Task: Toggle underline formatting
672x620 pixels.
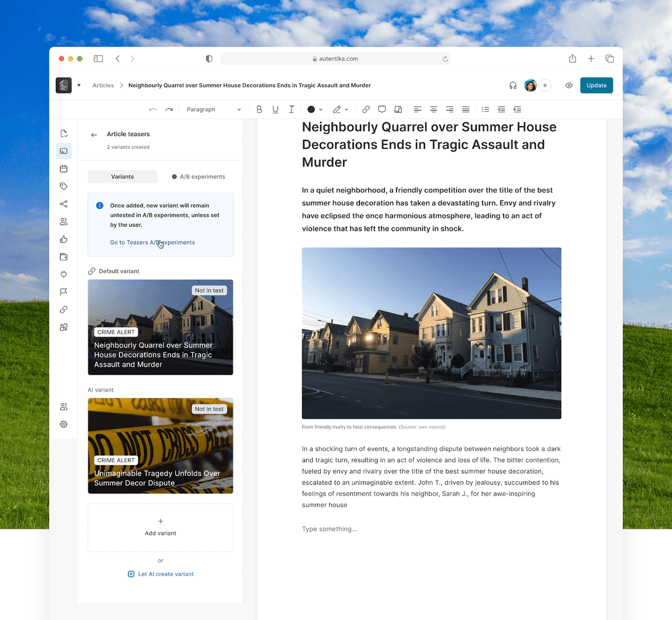Action: point(276,109)
